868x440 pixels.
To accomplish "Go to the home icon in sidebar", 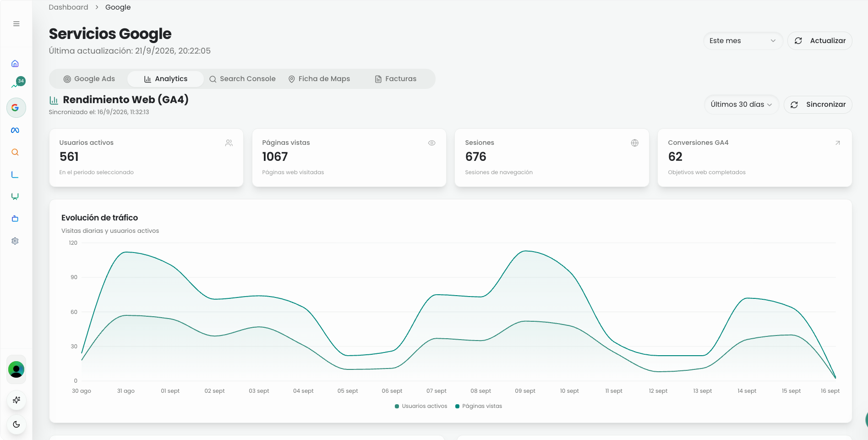I will click(x=15, y=64).
